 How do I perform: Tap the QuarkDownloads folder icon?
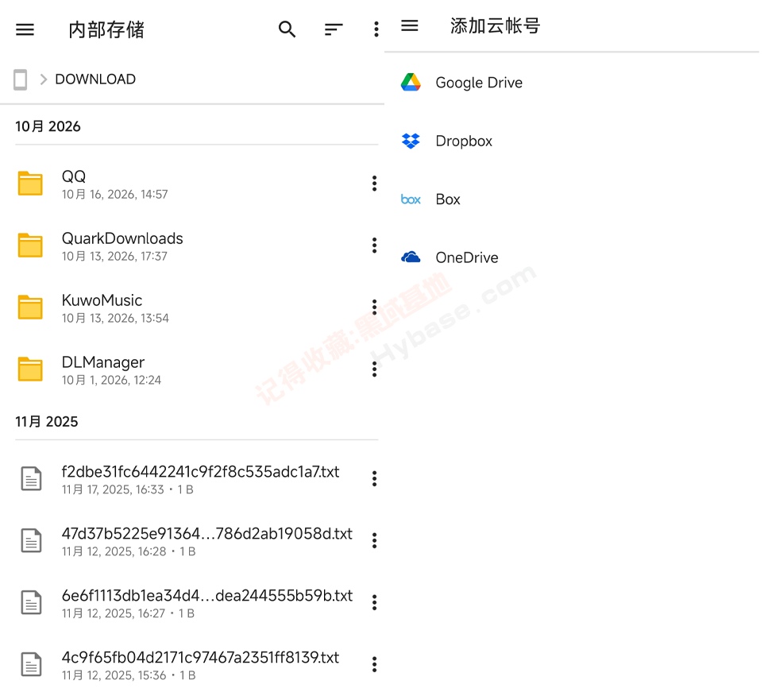[30, 246]
